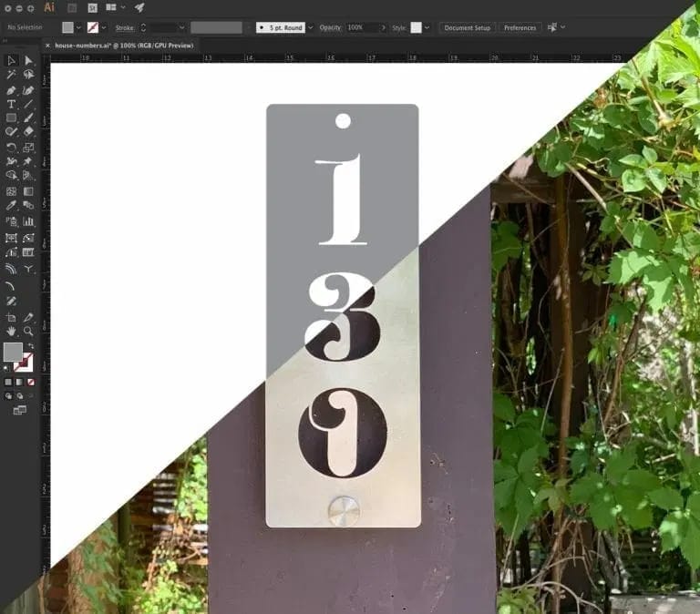The height and width of the screenshot is (614, 700).
Task: Select the Type tool
Action: pyautogui.click(x=11, y=104)
